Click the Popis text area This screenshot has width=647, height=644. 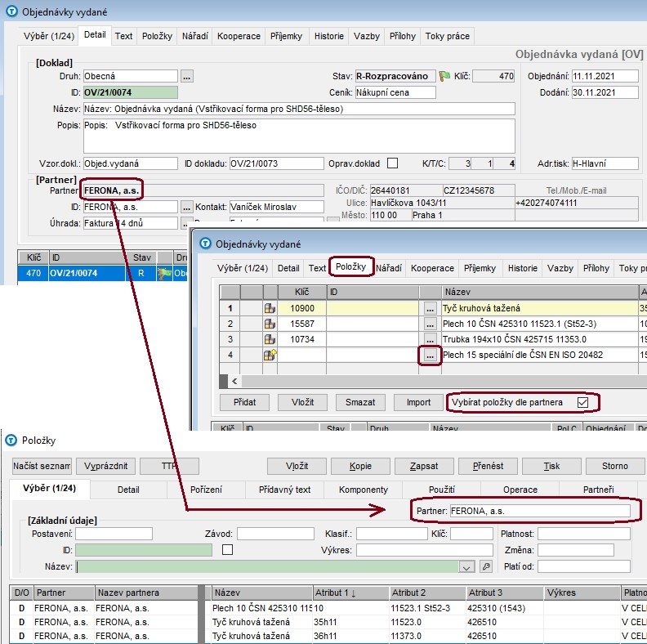(x=299, y=136)
